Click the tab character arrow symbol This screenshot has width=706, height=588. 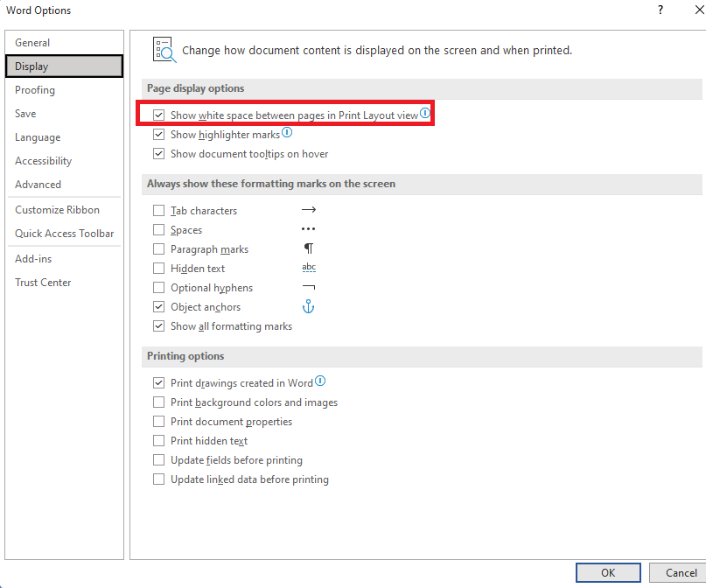pyautogui.click(x=309, y=210)
